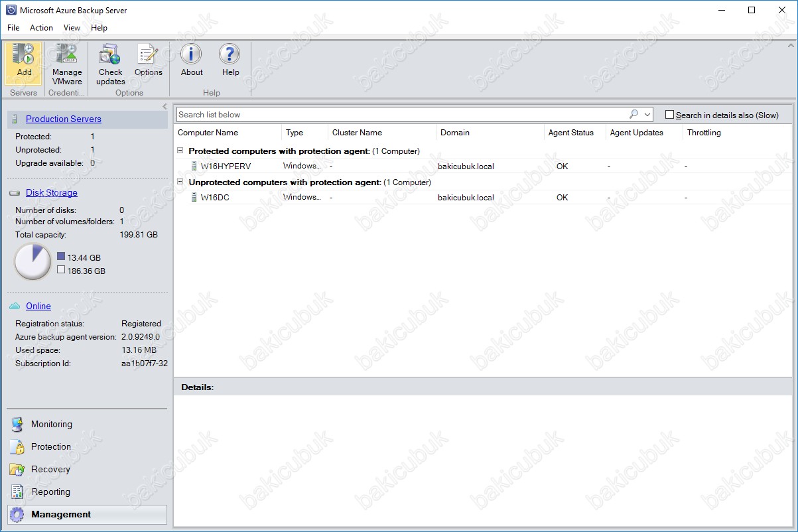This screenshot has height=532, width=798.
Task: Click the Monitoring navigation icon
Action: [17, 425]
